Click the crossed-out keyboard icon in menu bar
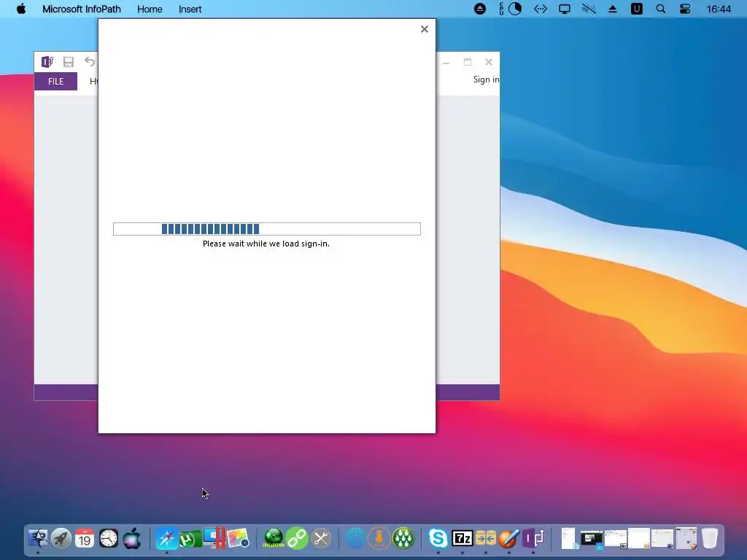 click(x=589, y=9)
